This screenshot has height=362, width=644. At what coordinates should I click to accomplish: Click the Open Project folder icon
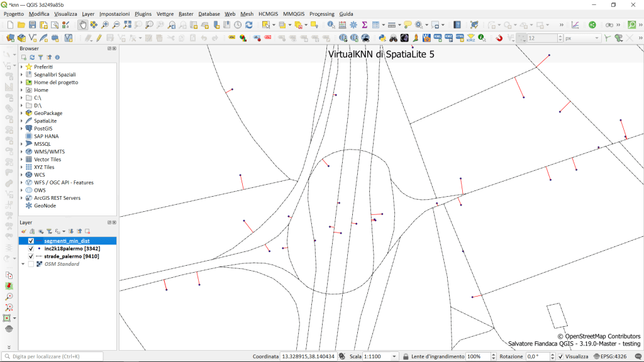[21, 25]
